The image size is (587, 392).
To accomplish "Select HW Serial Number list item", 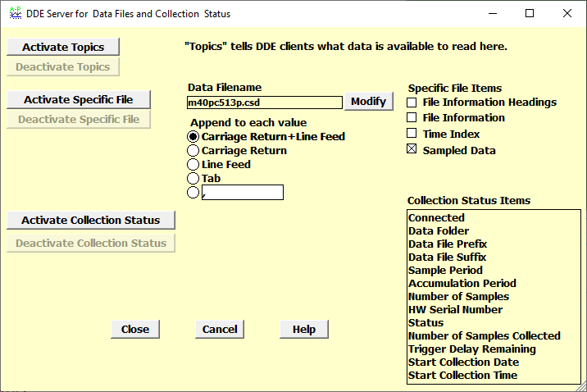I will (x=455, y=310).
